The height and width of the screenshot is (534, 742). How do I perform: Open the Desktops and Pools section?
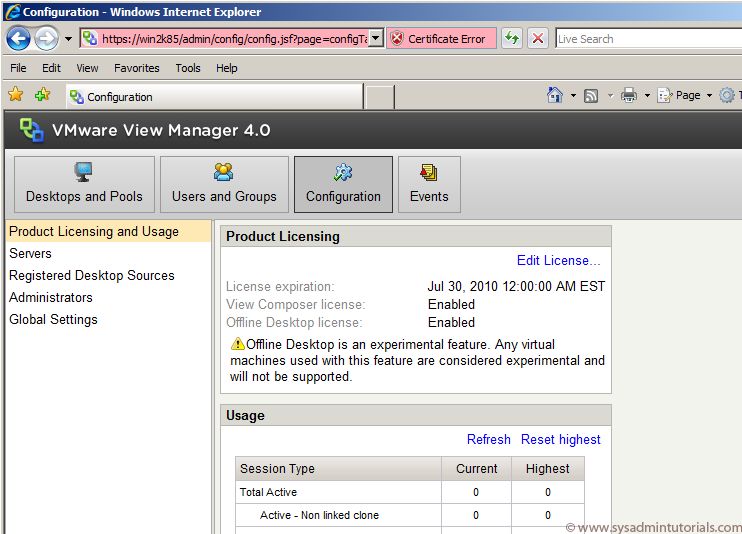click(84, 185)
